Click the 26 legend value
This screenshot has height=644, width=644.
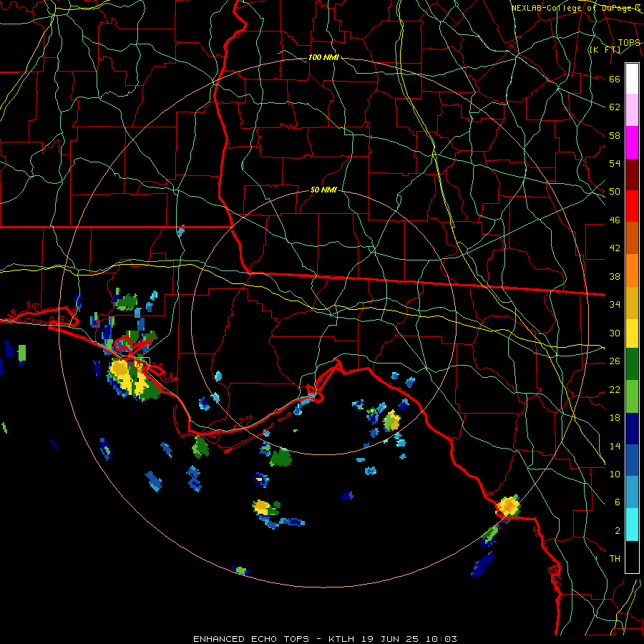615,361
